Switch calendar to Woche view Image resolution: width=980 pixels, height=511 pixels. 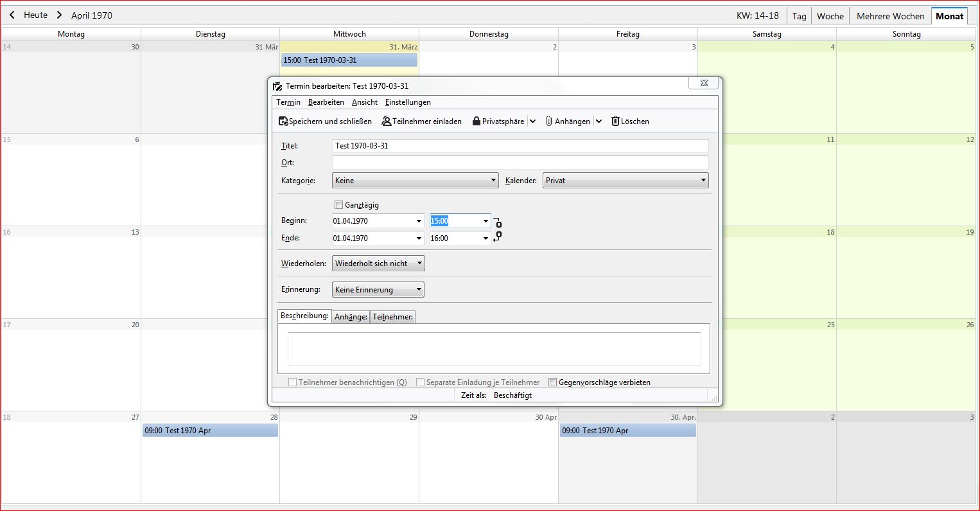coord(830,16)
